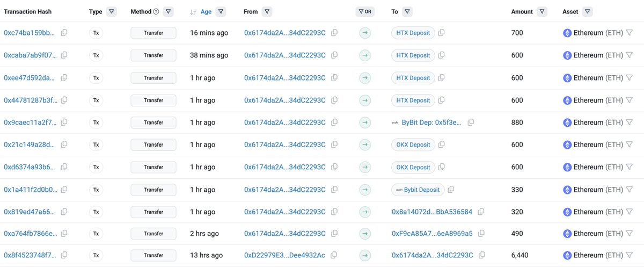Click the Transaction Hash column header

pyautogui.click(x=27, y=11)
